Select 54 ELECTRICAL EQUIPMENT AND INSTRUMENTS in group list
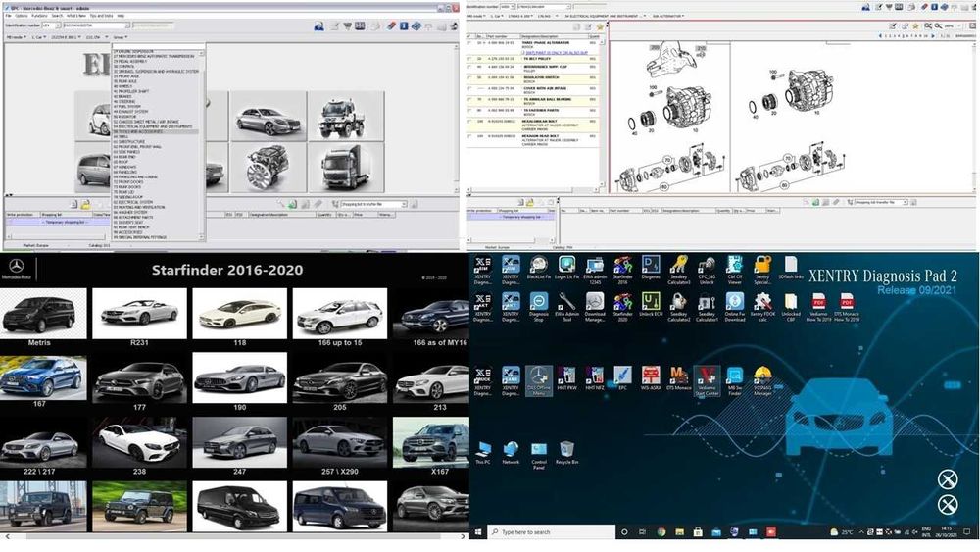Screen dimensions: 980x552 click(153, 126)
